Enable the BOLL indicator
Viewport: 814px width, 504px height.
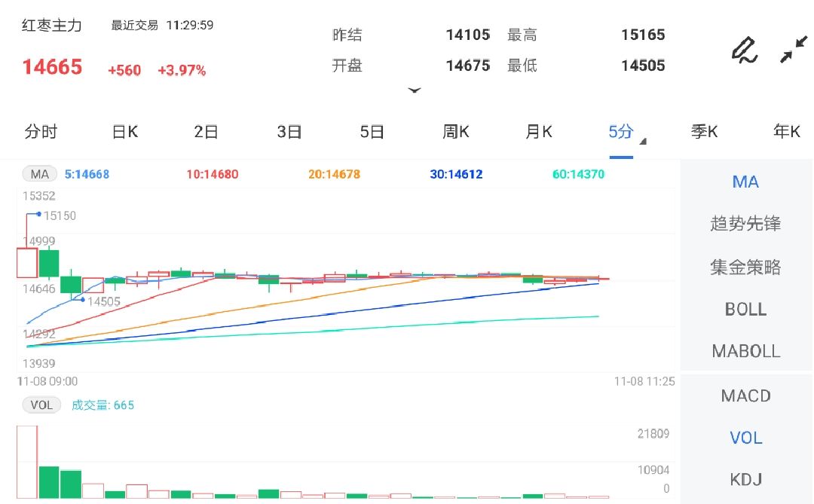(x=745, y=310)
